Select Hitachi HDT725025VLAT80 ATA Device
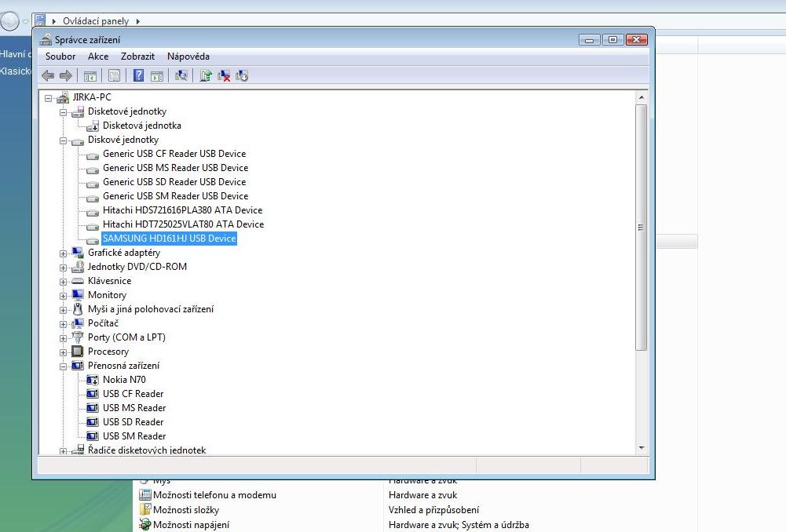Viewport: 786px width, 532px height. (x=184, y=224)
